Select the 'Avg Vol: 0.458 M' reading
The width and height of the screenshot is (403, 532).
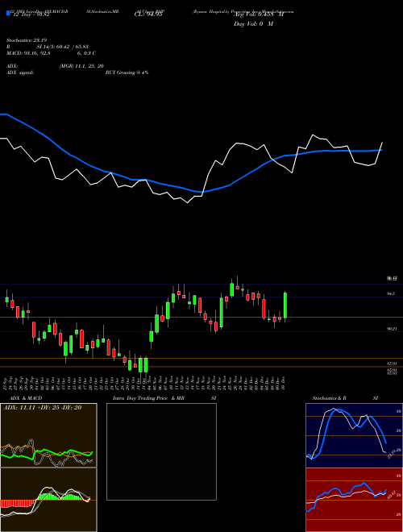(259, 15)
